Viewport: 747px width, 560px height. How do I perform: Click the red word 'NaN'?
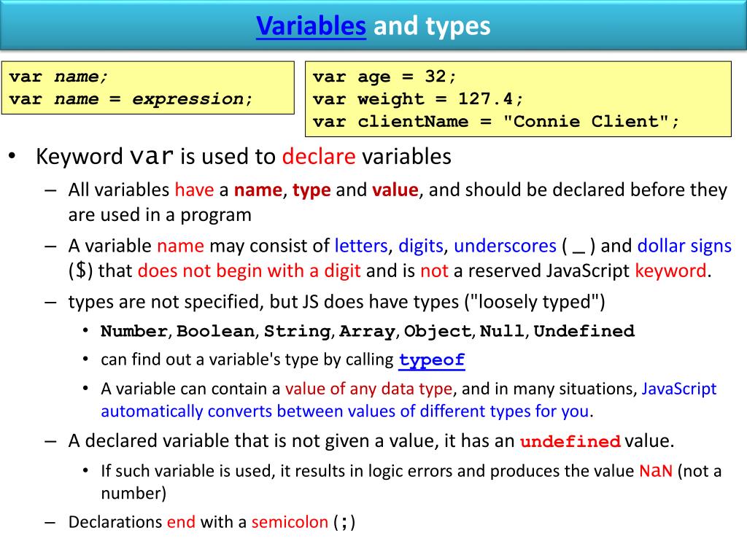656,471
